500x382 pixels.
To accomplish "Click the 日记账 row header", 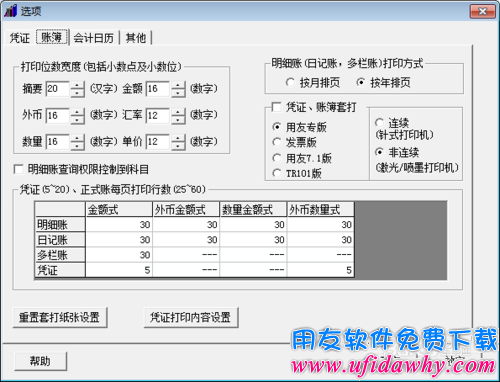I will 60,240.
